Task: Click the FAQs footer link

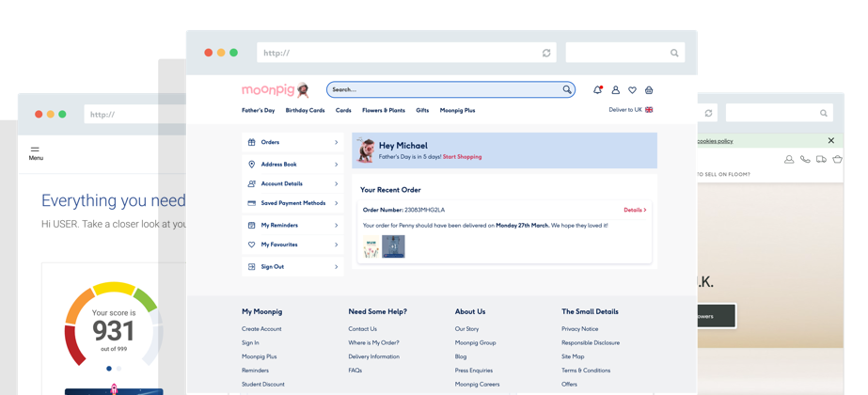Action: tap(355, 371)
